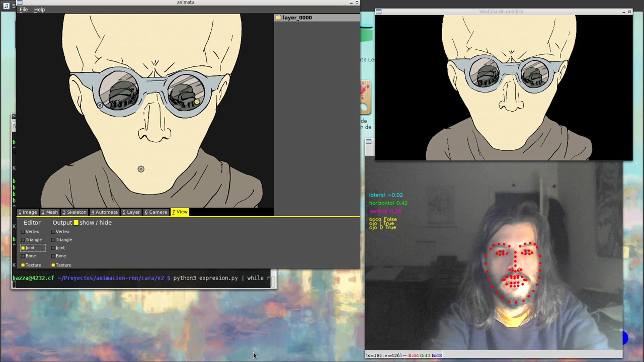This screenshot has width=644, height=362.
Task: Disable the Editor Joint checkbox
Action: [x=23, y=248]
